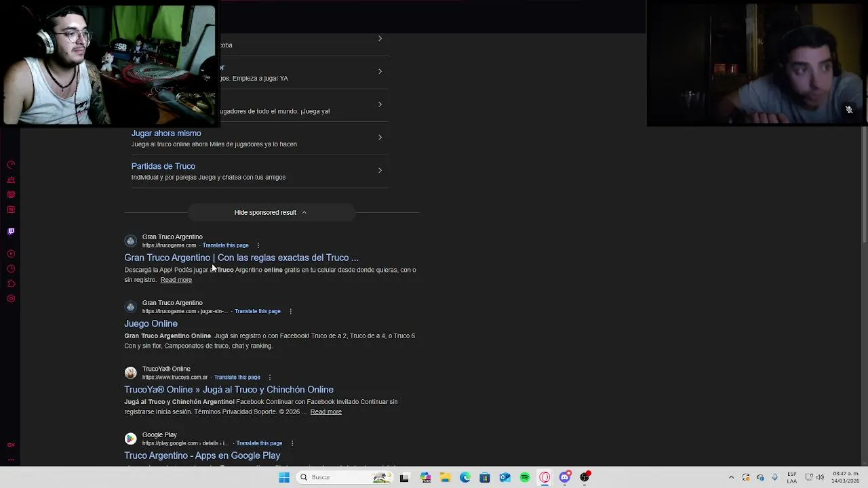Open File Explorer from the taskbar
Image resolution: width=868 pixels, height=488 pixels.
pyautogui.click(x=445, y=477)
